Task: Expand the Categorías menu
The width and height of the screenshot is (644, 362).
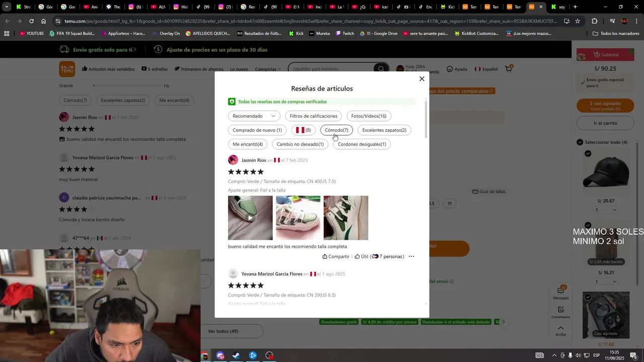Action: (268, 69)
